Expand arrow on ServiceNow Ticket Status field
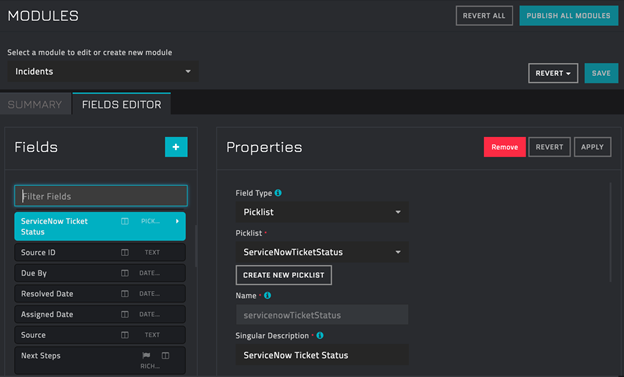 (177, 221)
